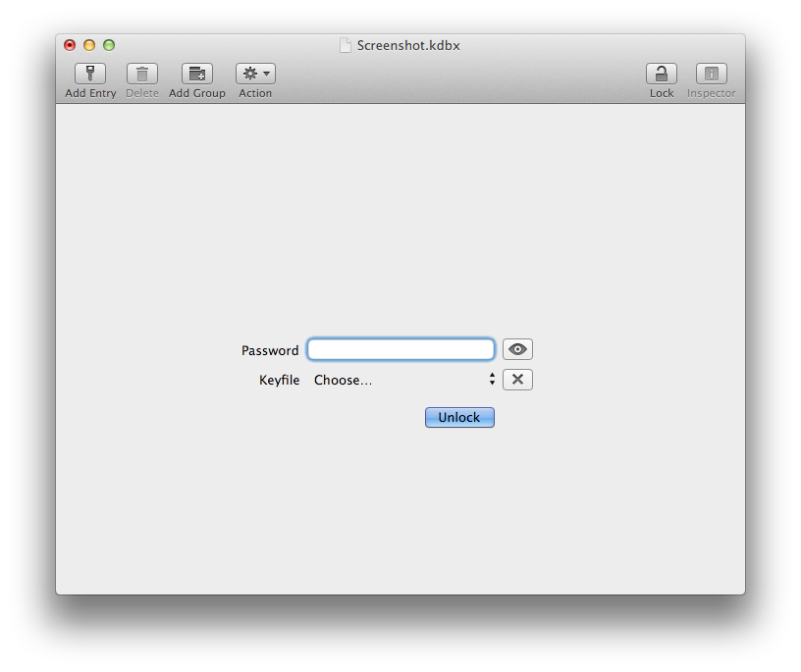Zoom the window with the green button
This screenshot has height=672, width=801.
[x=109, y=45]
